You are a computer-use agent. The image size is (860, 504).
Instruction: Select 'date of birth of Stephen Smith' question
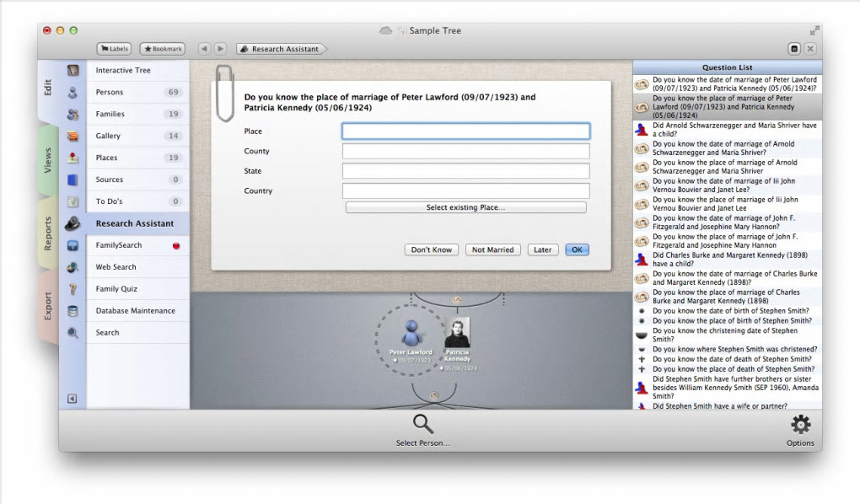728,311
